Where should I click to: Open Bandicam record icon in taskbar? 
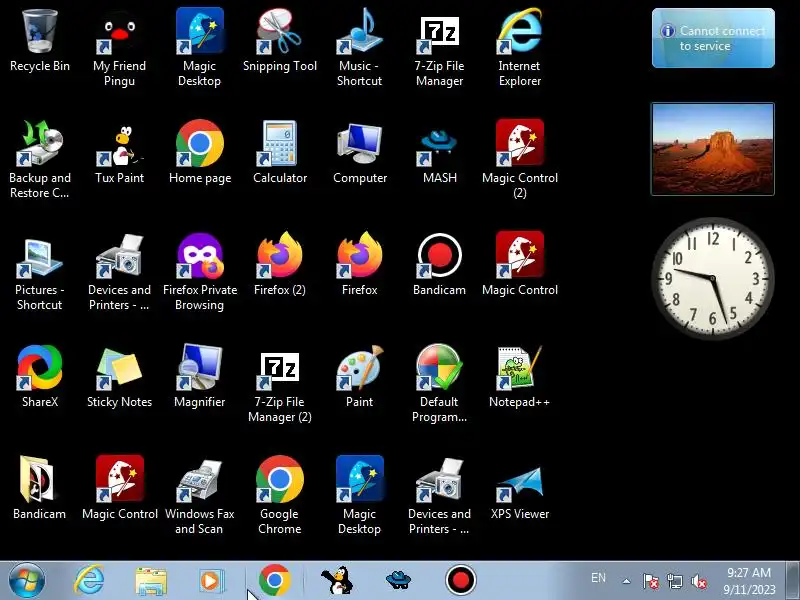[x=461, y=581]
